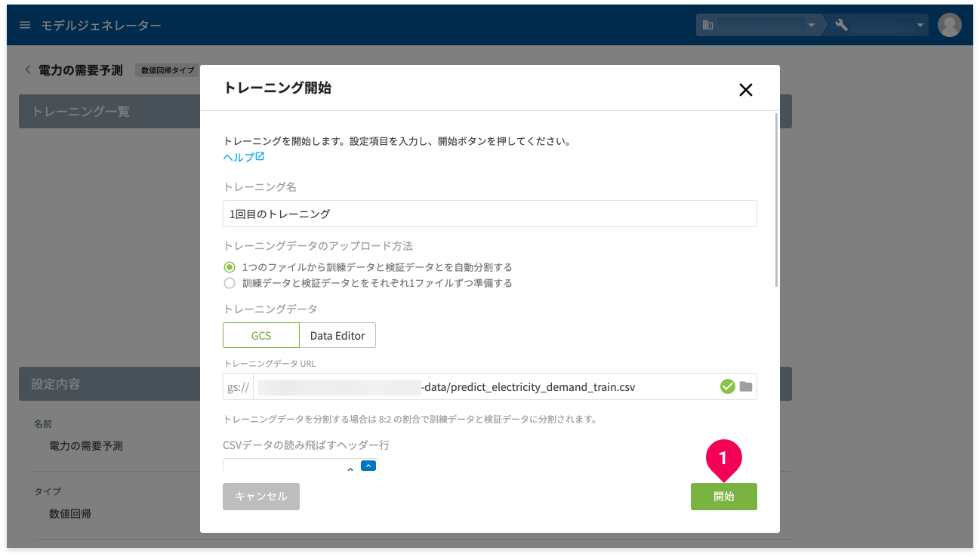Click the wrench project icon

(x=842, y=26)
